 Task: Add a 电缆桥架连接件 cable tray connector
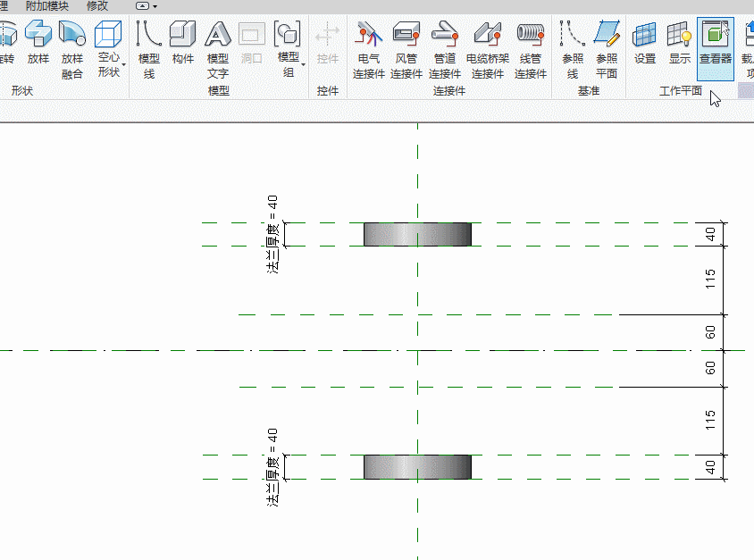pos(488,49)
